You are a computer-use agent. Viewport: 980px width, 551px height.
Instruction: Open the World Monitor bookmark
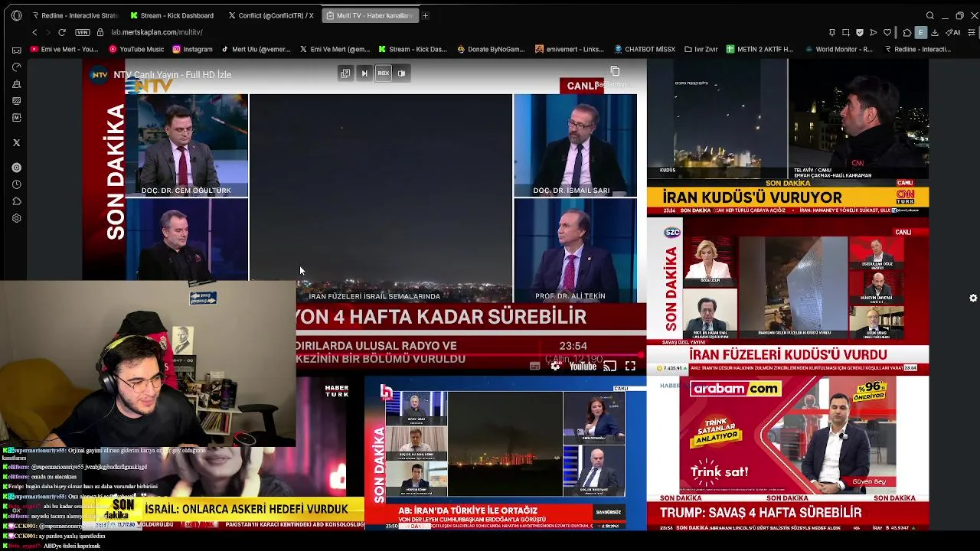838,49
